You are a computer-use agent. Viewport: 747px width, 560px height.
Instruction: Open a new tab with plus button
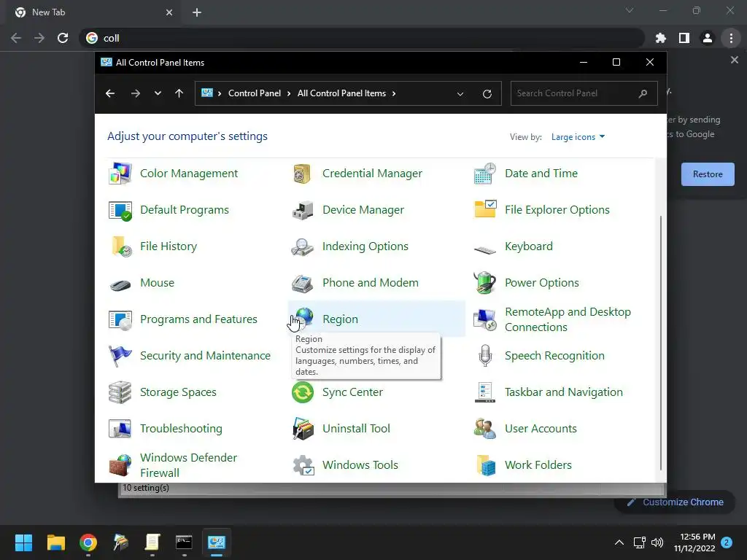(197, 12)
